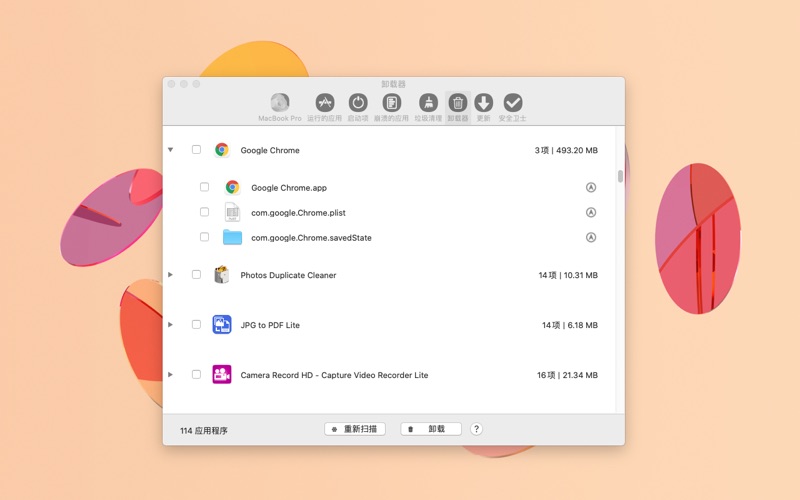Select the junk cleanup (垃圾清理) broom icon
This screenshot has height=500, width=800.
[x=428, y=103]
